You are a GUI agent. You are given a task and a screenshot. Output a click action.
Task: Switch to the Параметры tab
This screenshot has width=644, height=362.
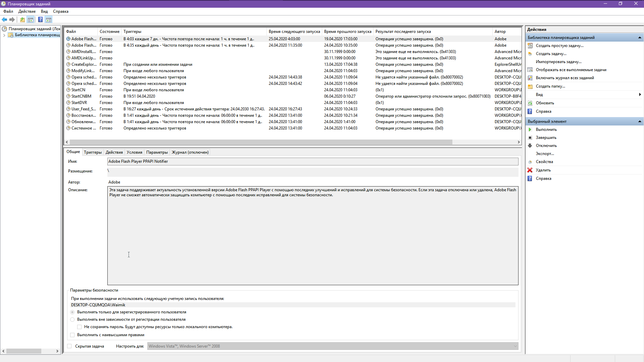pos(157,152)
